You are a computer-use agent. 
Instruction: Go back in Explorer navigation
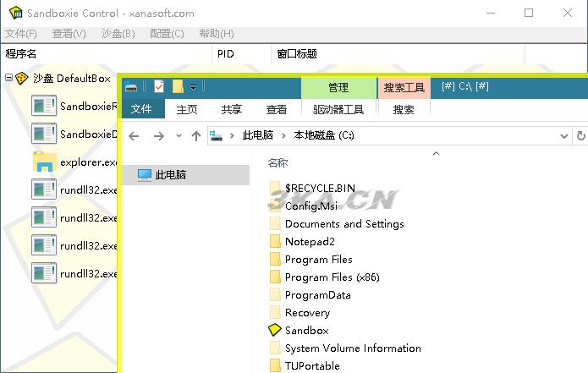click(134, 135)
